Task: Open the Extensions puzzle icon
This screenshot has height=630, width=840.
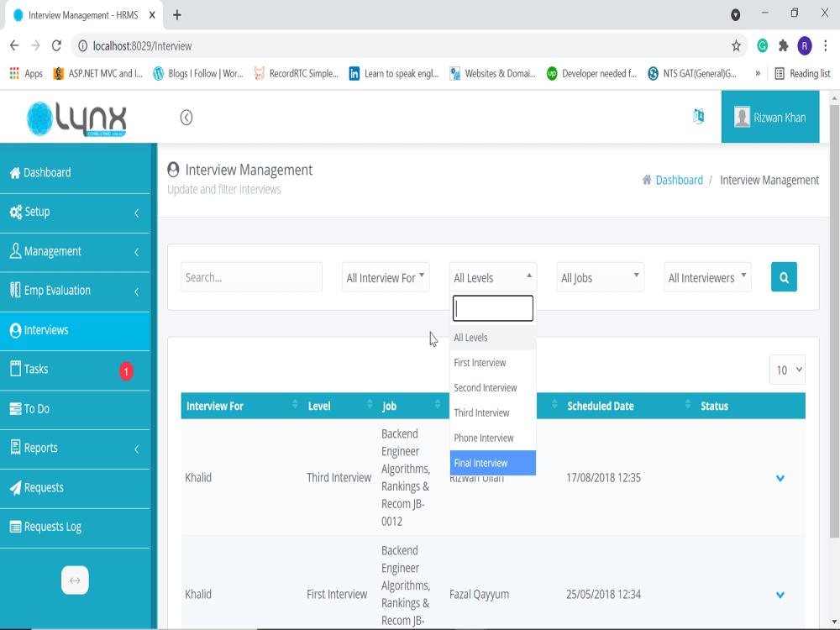Action: [783, 46]
